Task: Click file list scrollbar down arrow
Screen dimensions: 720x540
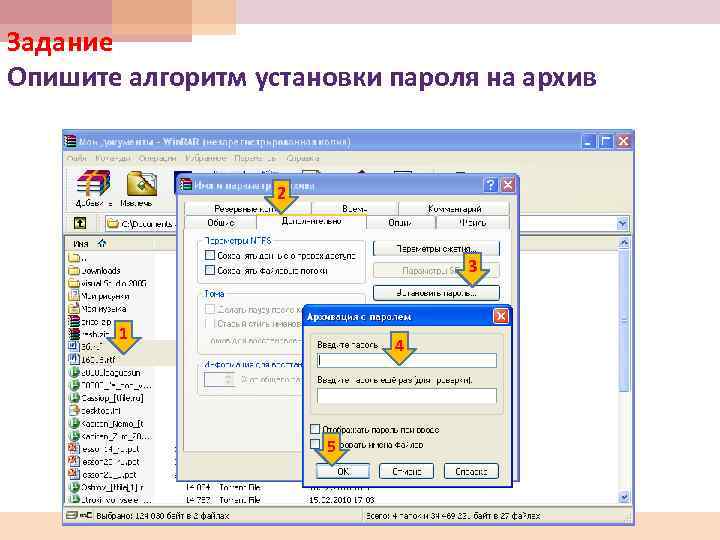Action: pos(624,496)
